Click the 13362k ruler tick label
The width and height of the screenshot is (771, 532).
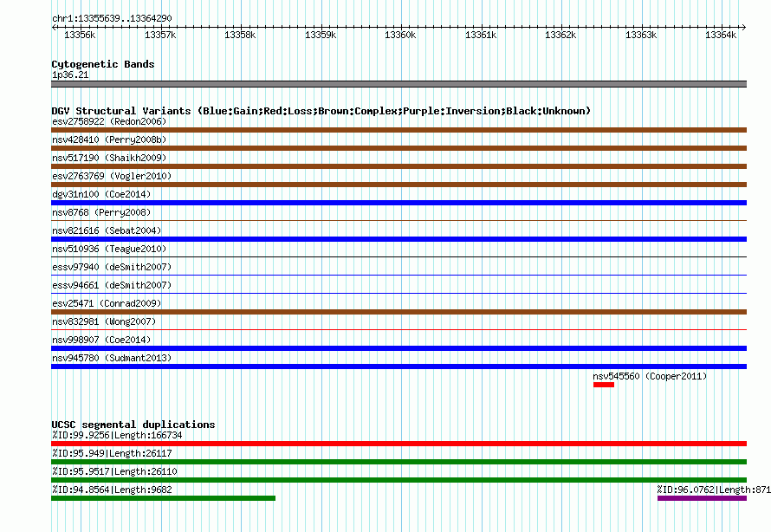(x=560, y=35)
